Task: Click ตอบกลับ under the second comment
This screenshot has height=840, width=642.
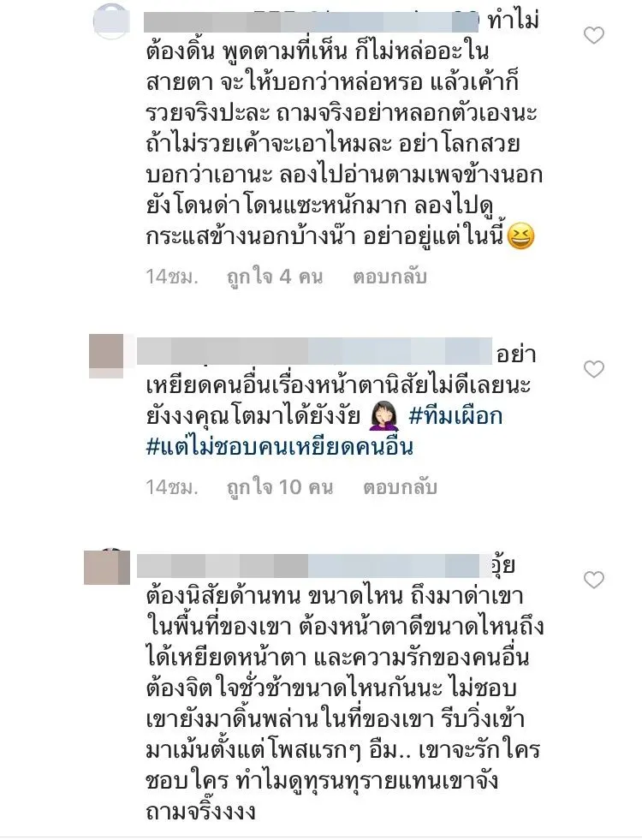Action: [400, 487]
